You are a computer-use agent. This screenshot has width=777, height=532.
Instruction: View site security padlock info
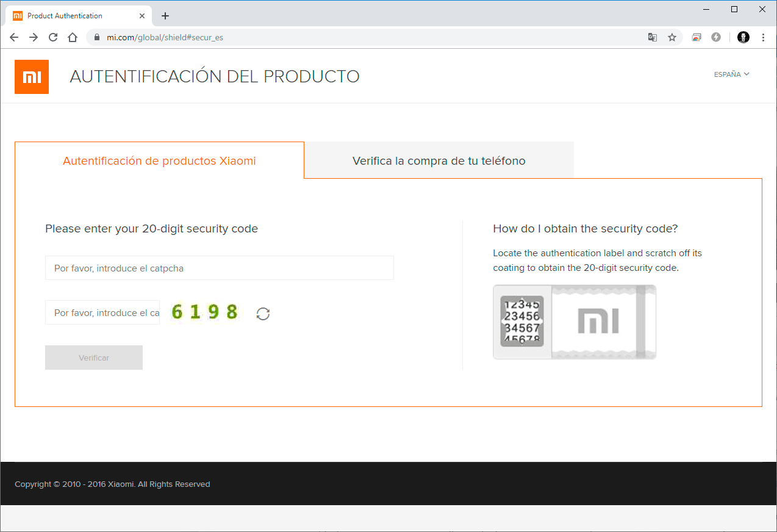point(96,37)
